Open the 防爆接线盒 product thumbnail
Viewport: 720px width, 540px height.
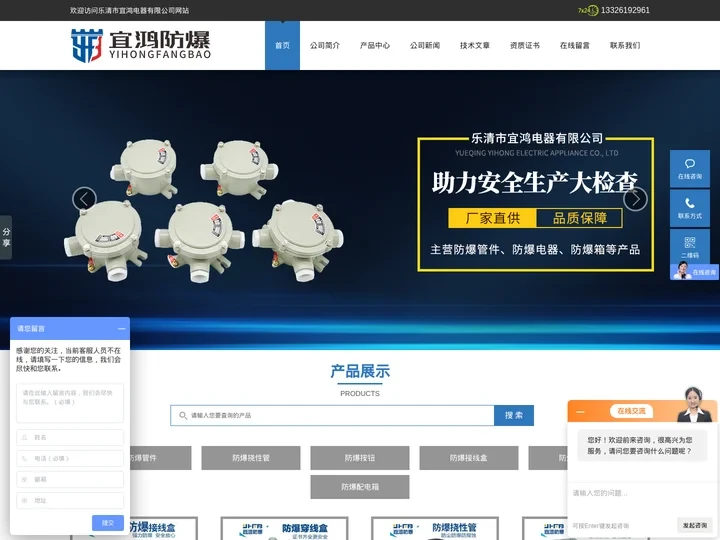click(x=164, y=529)
